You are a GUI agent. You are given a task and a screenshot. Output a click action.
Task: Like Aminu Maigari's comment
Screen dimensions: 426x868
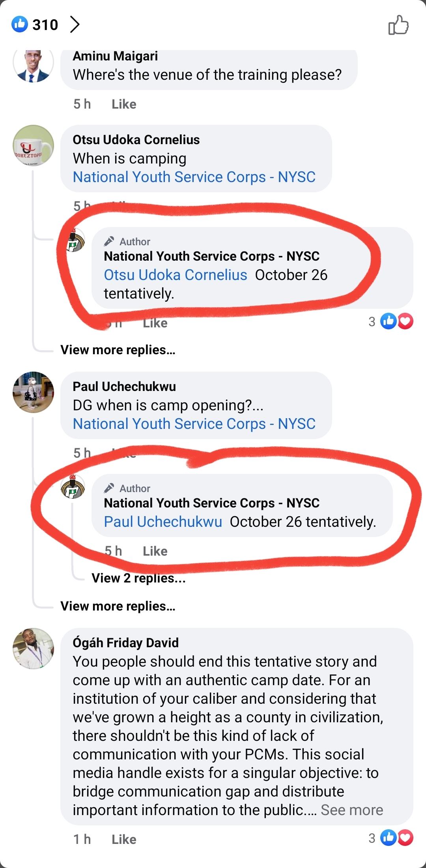(x=124, y=104)
